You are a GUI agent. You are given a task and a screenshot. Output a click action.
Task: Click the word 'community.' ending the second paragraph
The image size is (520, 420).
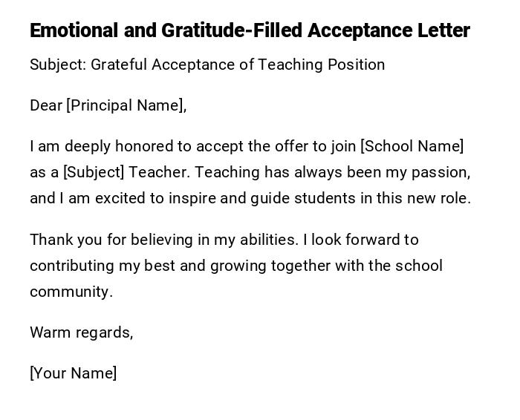click(x=71, y=292)
